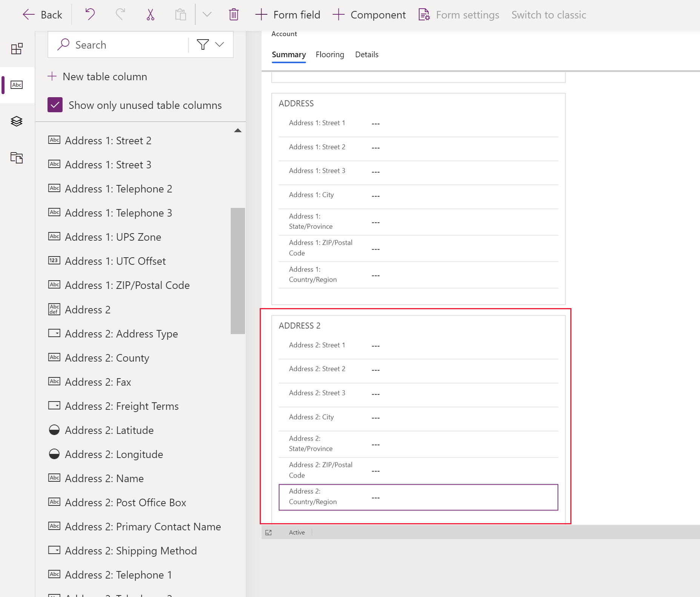Click the filter icon beside the search box
Image resolution: width=700 pixels, height=597 pixels.
[x=203, y=44]
